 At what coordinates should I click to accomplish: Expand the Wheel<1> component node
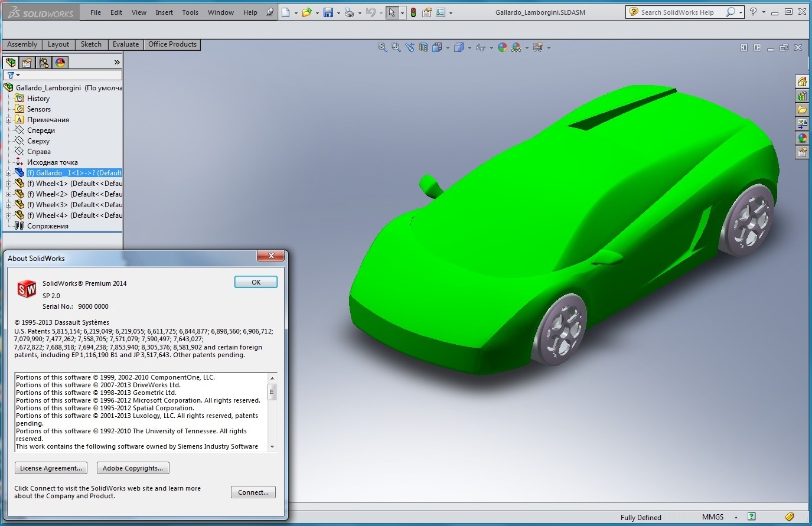tap(9, 184)
